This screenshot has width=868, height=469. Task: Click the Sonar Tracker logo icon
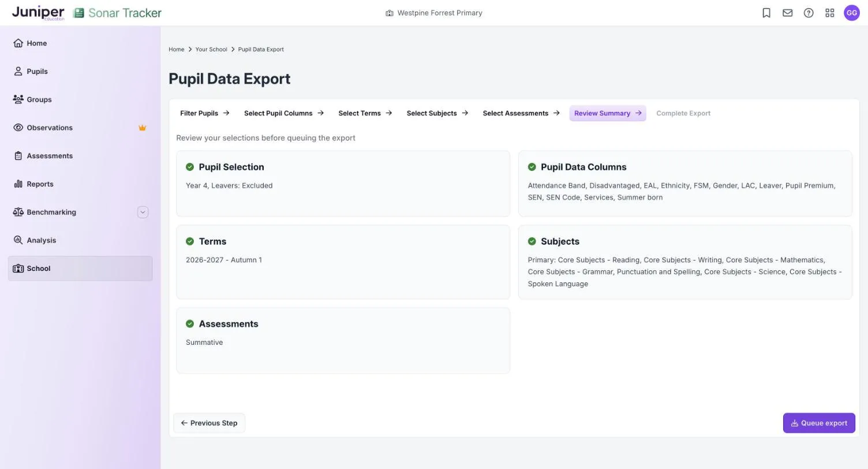78,13
